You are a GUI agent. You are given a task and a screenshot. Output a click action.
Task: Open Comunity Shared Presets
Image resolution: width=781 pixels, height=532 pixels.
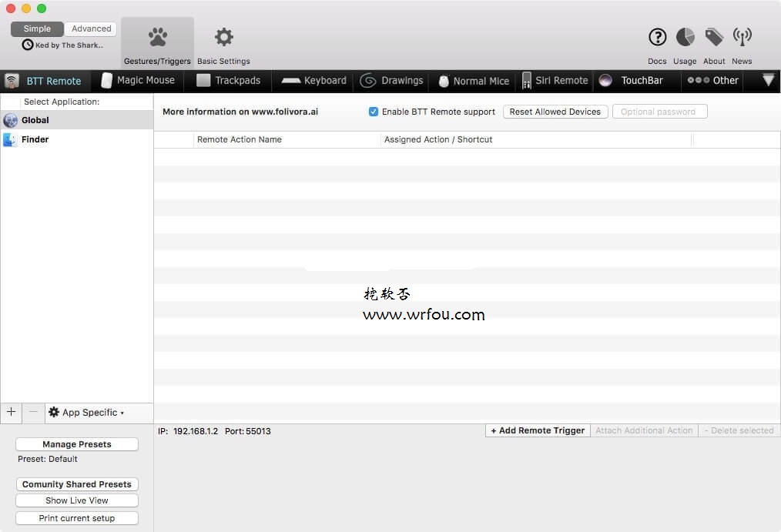77,484
